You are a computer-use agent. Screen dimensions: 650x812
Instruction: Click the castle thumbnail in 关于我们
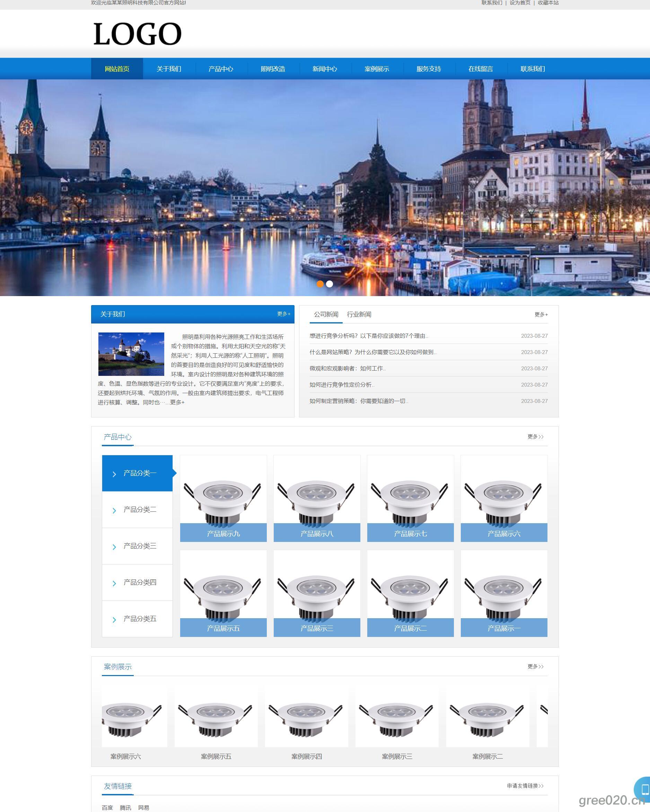(131, 354)
